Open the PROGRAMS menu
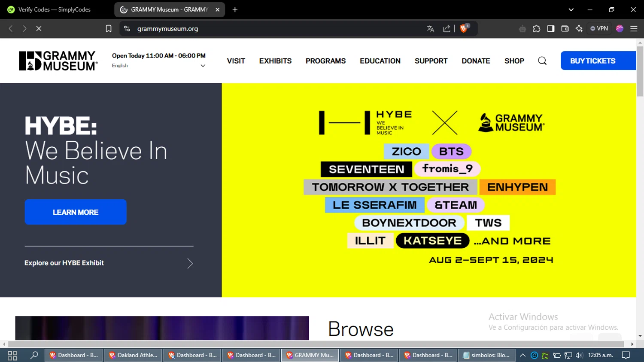This screenshot has width=644, height=362. (325, 61)
